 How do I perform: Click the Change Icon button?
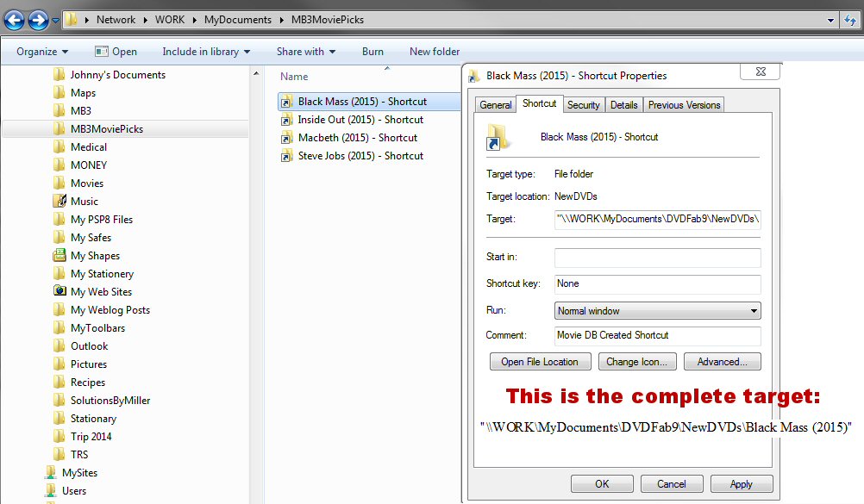[637, 362]
